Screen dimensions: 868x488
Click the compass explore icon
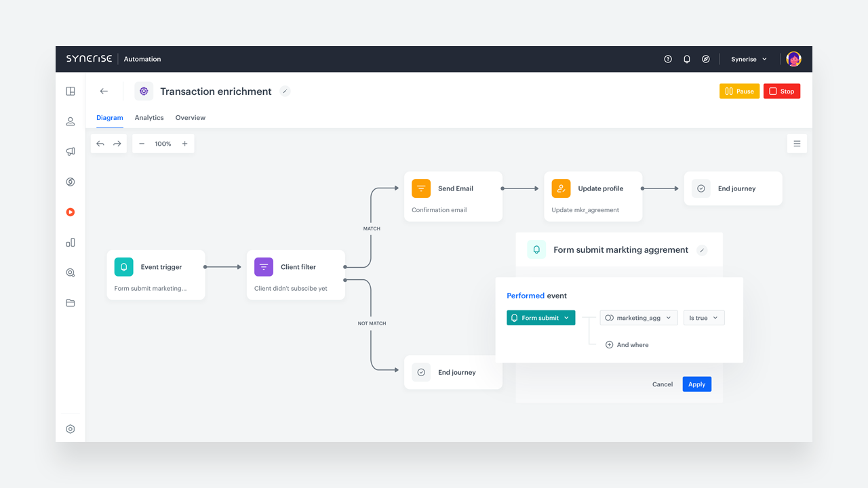[706, 59]
